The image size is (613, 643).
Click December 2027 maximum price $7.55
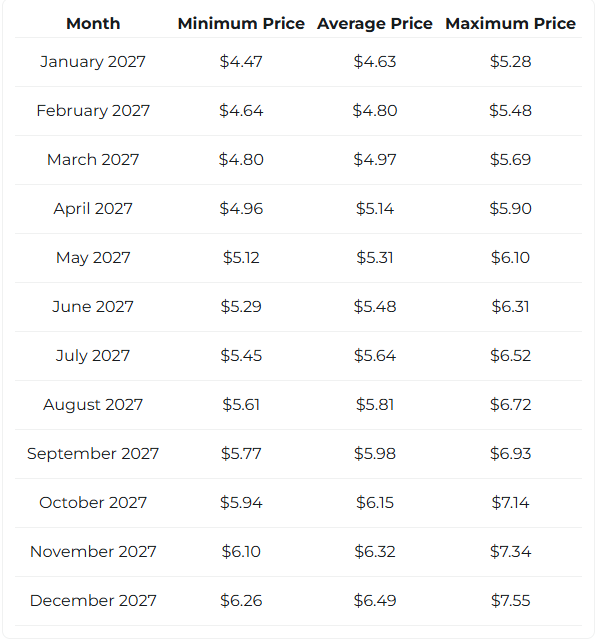coord(510,601)
